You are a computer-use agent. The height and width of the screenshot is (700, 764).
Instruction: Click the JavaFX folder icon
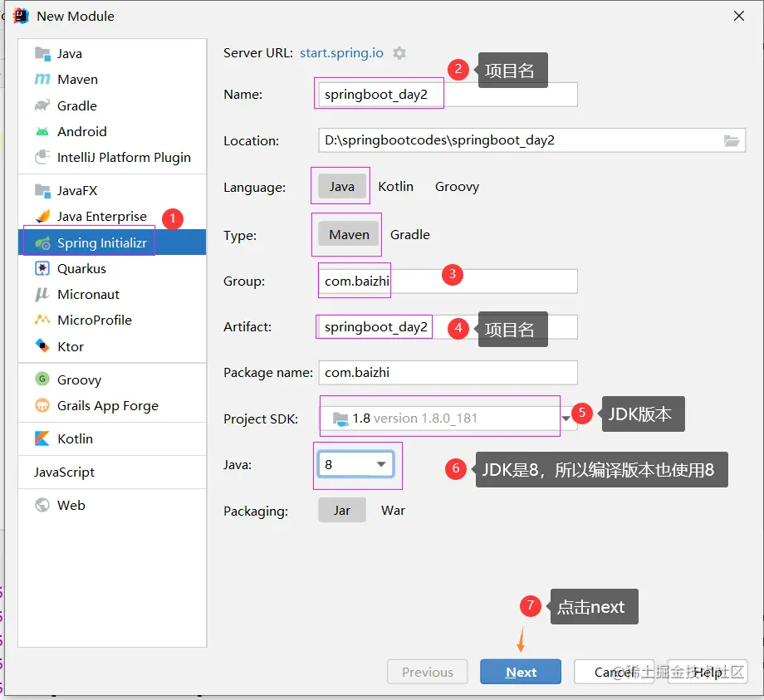point(42,190)
